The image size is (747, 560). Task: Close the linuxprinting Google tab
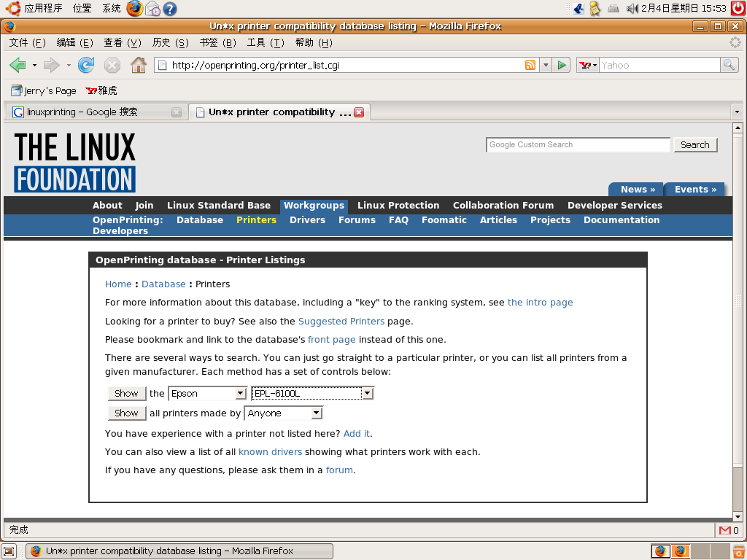click(x=177, y=112)
